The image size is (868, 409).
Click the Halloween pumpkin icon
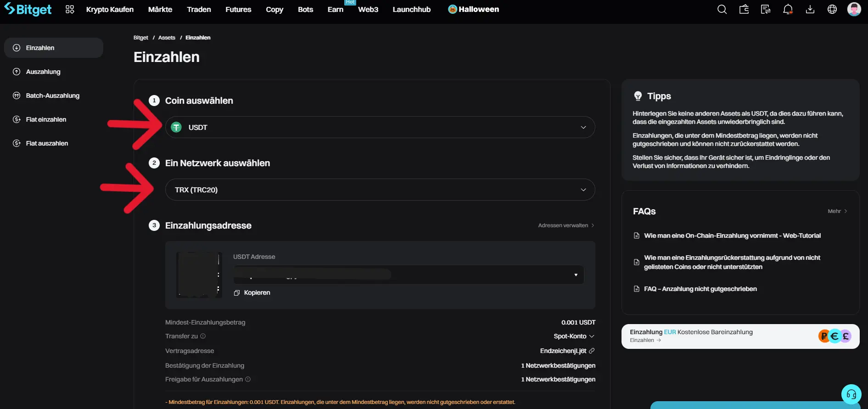[453, 9]
